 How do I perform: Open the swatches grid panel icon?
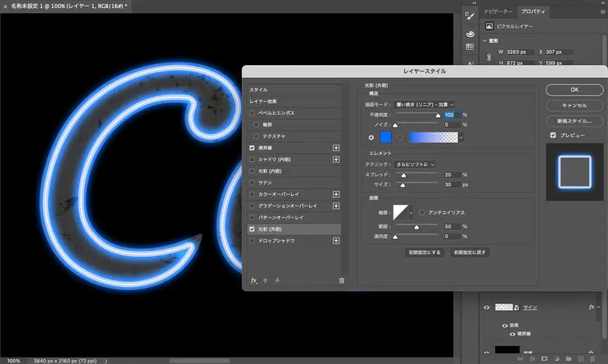469,47
